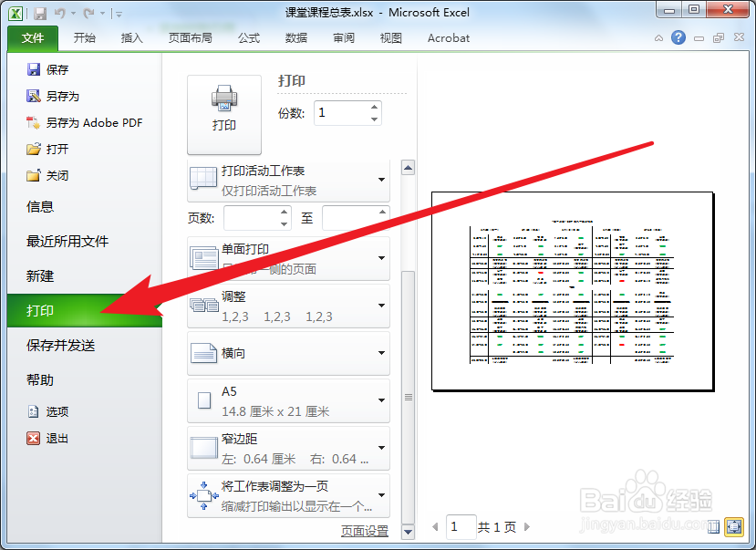This screenshot has height=550, width=756.
Task: Open 最近所用文件 from the sidebar
Action: (x=71, y=242)
